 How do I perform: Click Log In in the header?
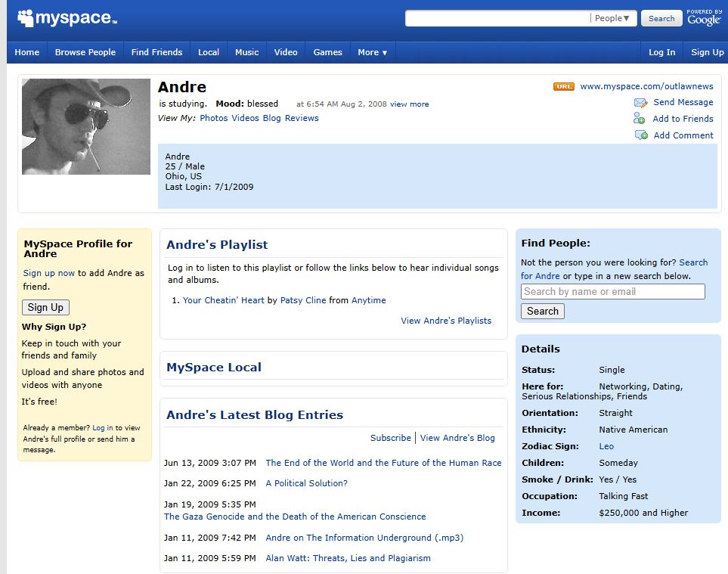point(662,52)
